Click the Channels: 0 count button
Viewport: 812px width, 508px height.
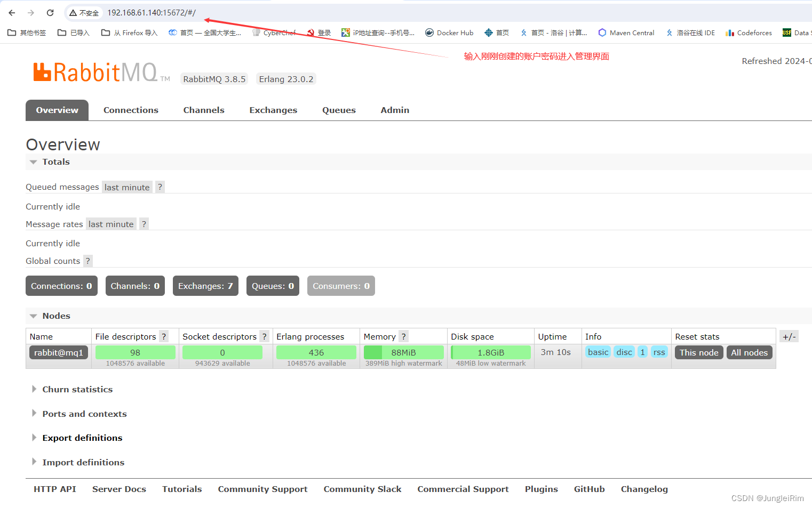coord(135,286)
